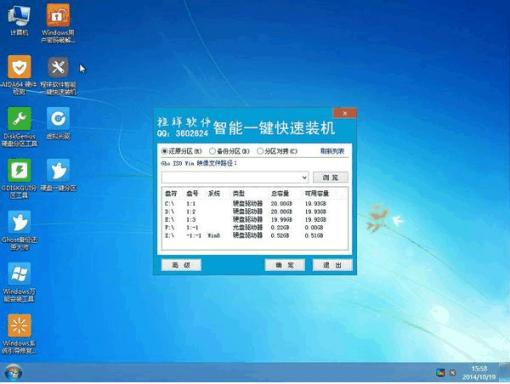Click the 退出 exit button

point(332,265)
